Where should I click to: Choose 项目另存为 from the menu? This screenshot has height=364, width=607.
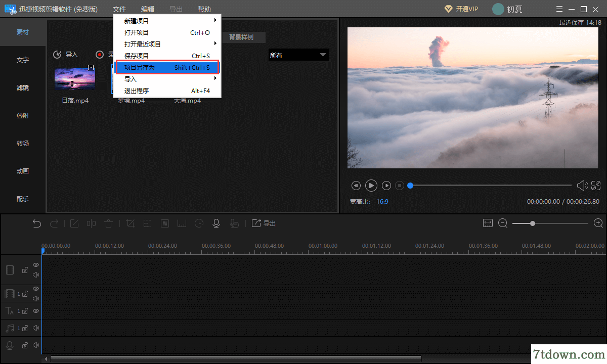[167, 67]
